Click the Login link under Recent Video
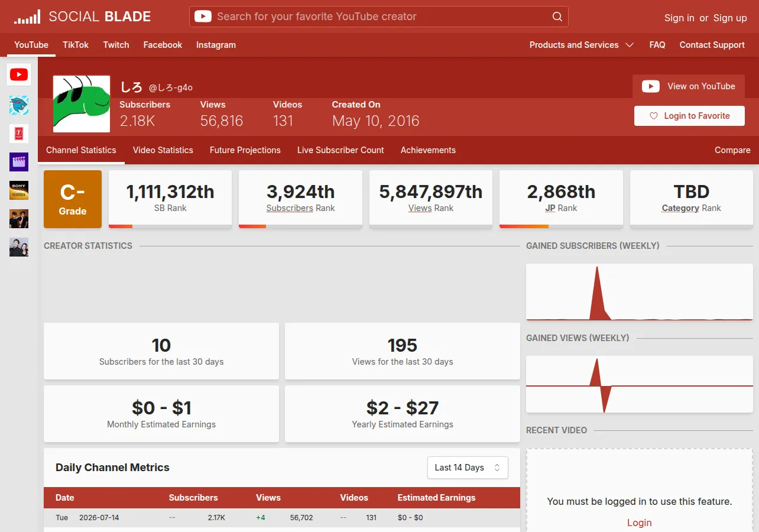This screenshot has height=532, width=759. point(639,523)
